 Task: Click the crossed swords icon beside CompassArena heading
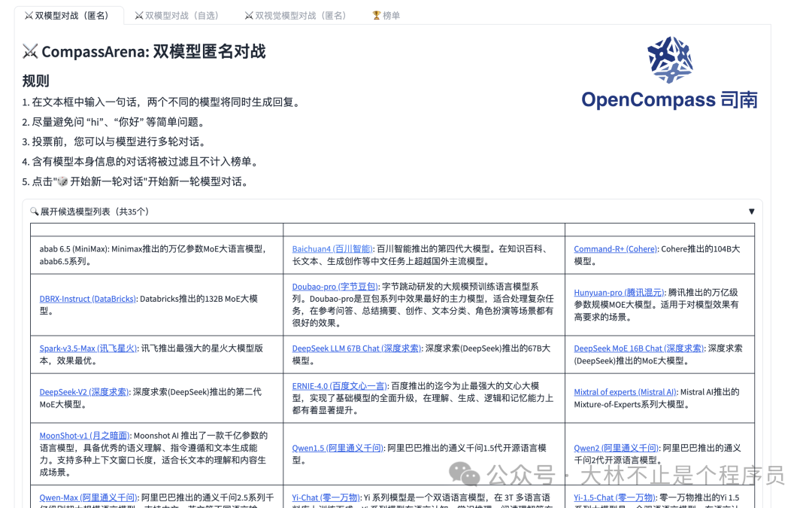[x=30, y=51]
